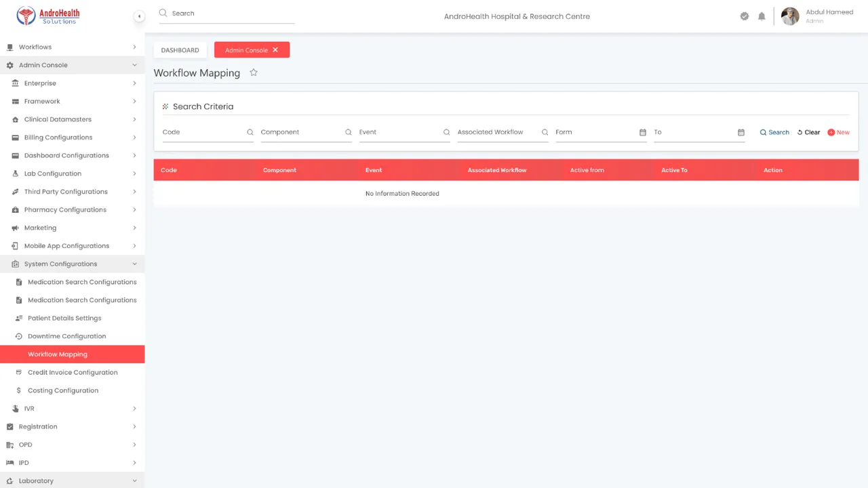This screenshot has width=868, height=488.
Task: Click the Framework icon in sidebar
Action: tap(16, 101)
